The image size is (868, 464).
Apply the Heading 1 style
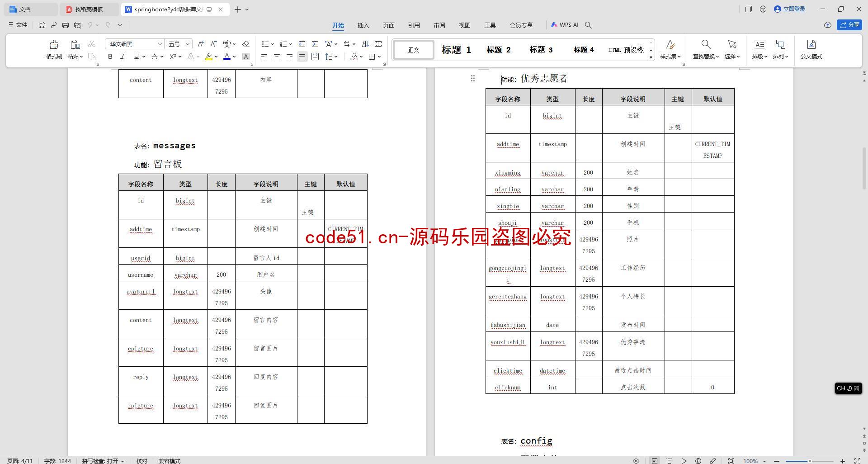(456, 50)
